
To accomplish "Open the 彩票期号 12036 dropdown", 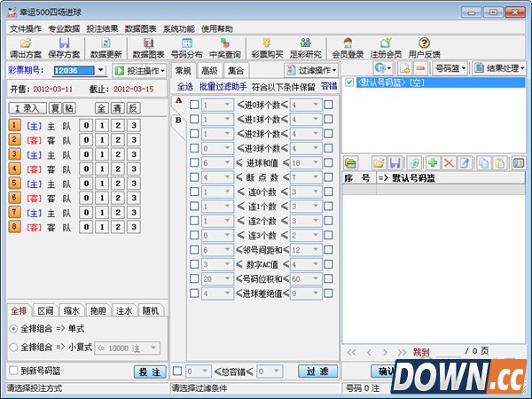I will pos(100,70).
